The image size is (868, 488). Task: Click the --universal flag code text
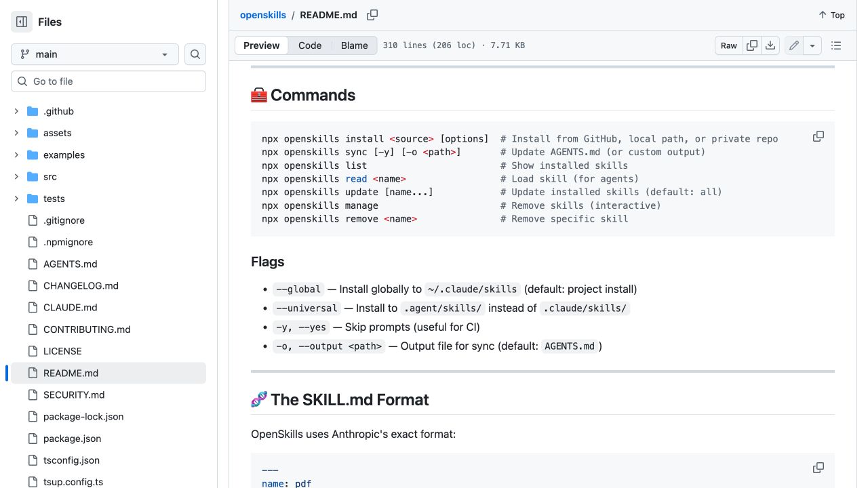tap(307, 308)
